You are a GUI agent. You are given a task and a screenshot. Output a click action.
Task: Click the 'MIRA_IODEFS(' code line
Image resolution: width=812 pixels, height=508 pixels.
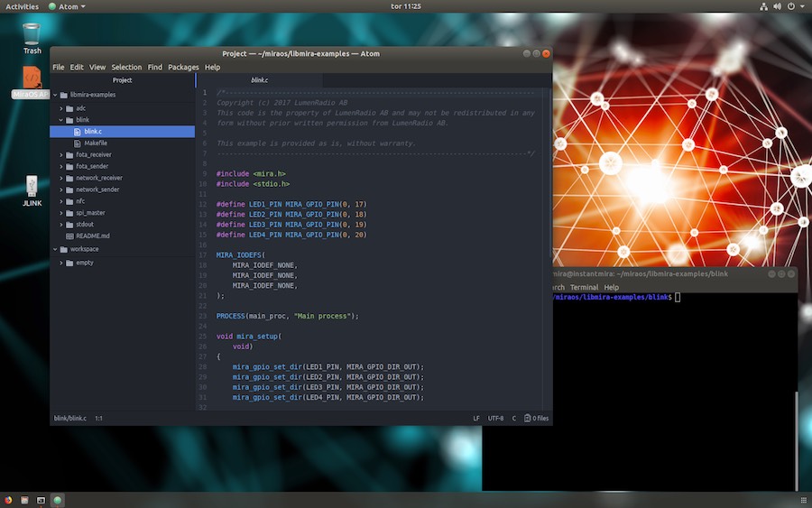240,255
